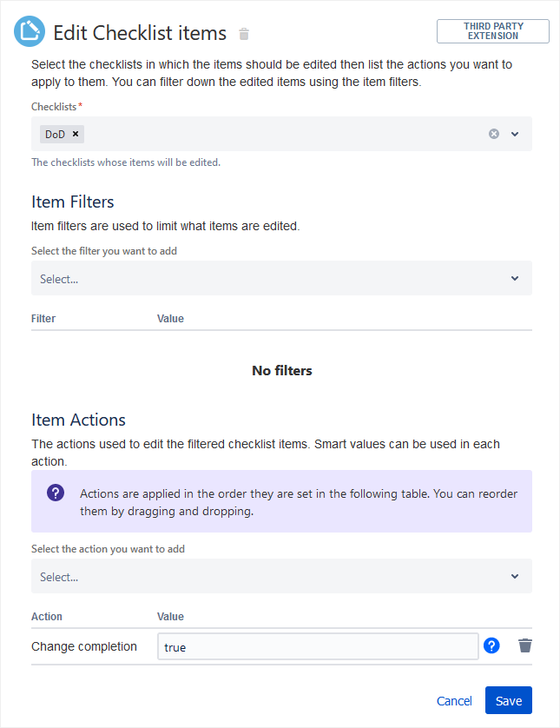Screen dimensions: 560x728
Task: Click the Filter column header
Action: click(43, 319)
